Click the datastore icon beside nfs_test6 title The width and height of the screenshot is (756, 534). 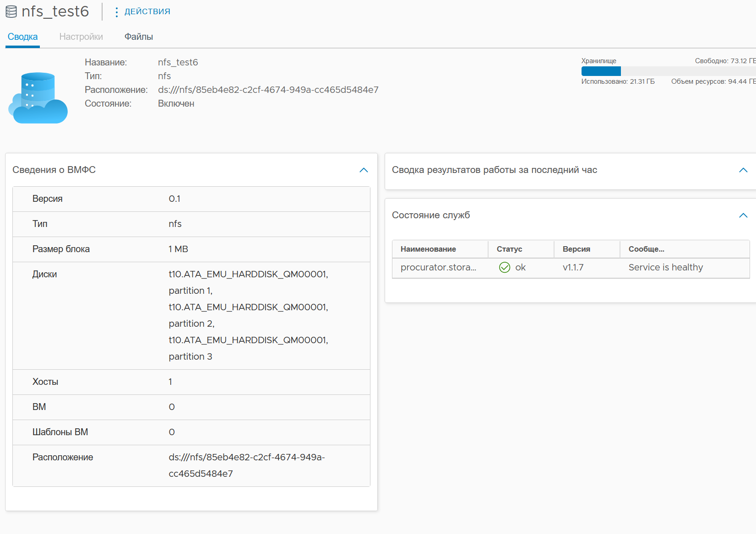click(11, 11)
